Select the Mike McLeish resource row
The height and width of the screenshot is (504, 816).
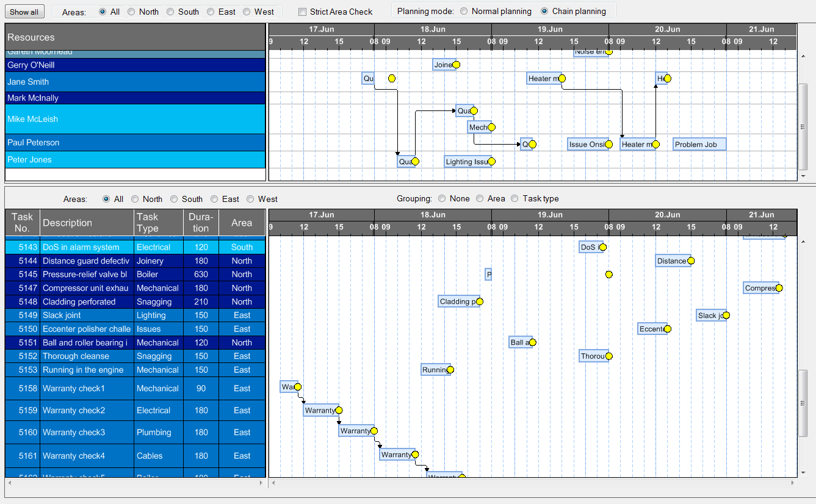[135, 119]
